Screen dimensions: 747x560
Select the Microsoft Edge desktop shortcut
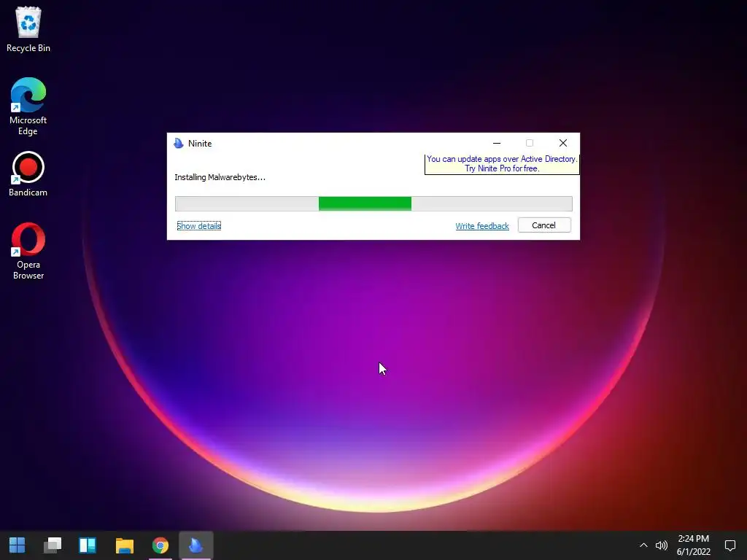(28, 106)
